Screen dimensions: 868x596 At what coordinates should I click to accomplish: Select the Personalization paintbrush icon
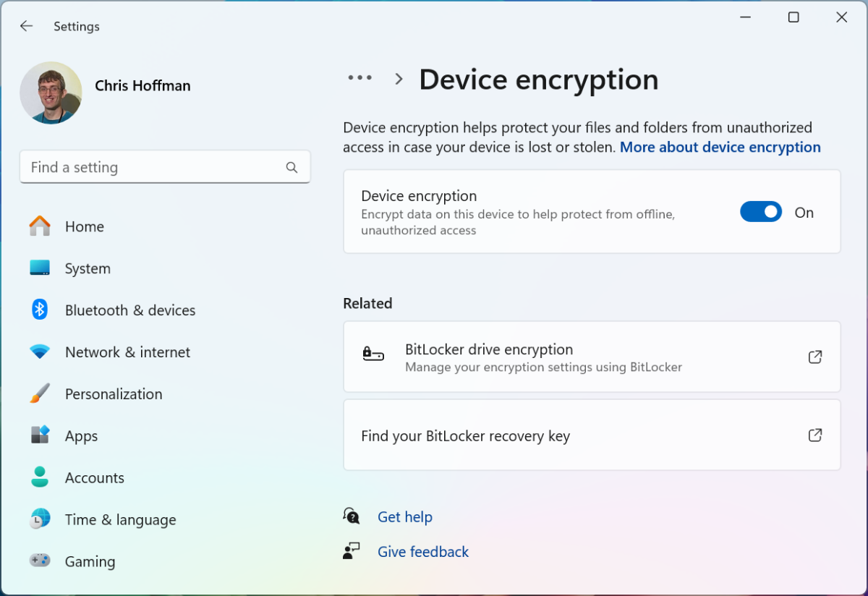pyautogui.click(x=39, y=393)
